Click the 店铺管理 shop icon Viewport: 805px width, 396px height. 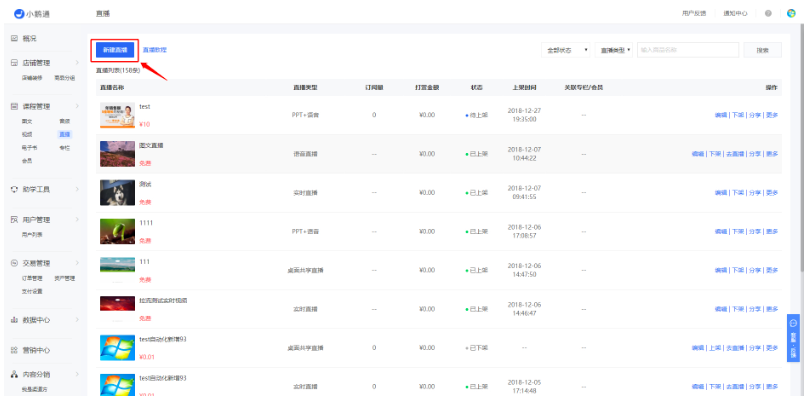[x=14, y=63]
